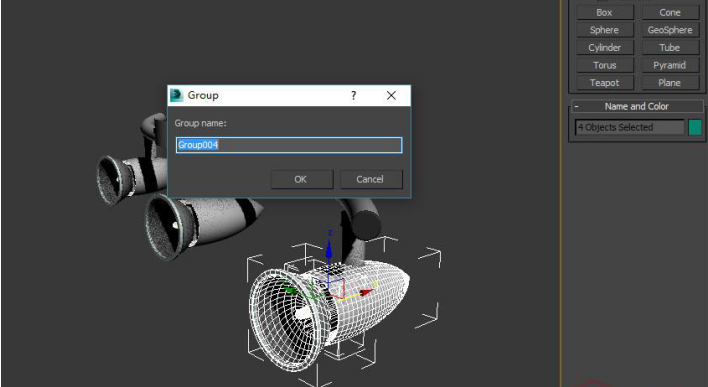Click the help question mark in Group dialog
Viewport: 708px width, 387px height.
354,95
